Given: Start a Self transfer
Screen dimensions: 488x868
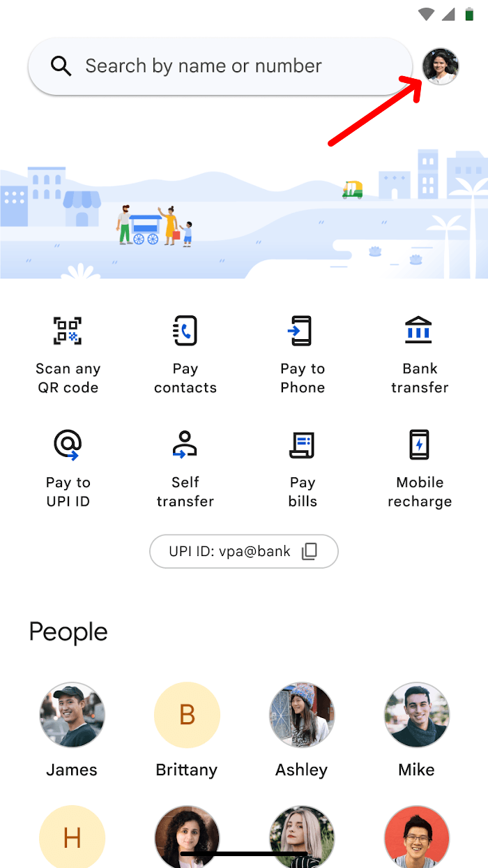Looking at the screenshot, I should click(185, 444).
